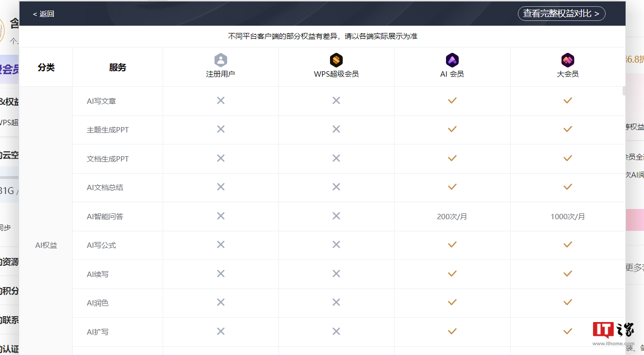Toggle the checkmark under 大会员 for AI扩写

[x=567, y=331]
